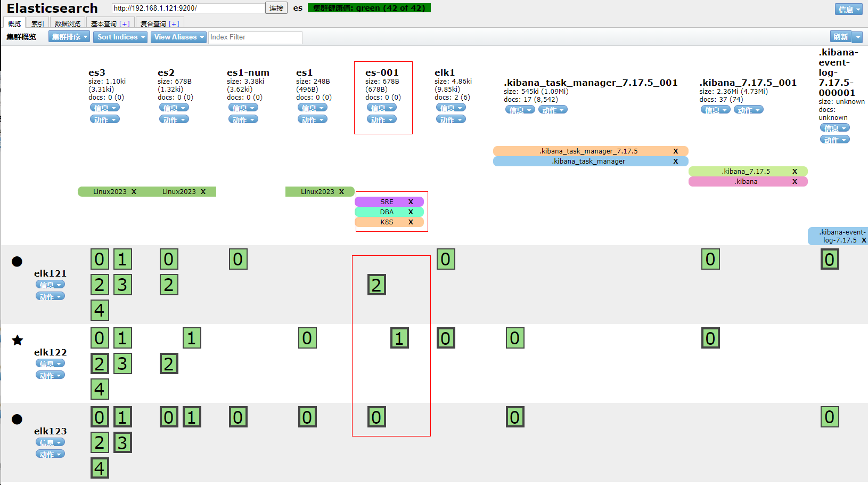
Task: Click the green cluster health status bar
Action: tap(369, 8)
